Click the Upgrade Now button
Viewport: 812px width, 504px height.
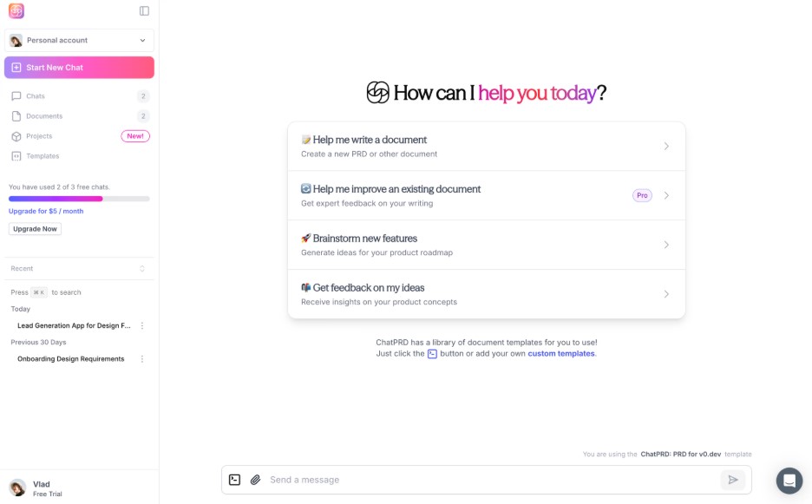35,229
